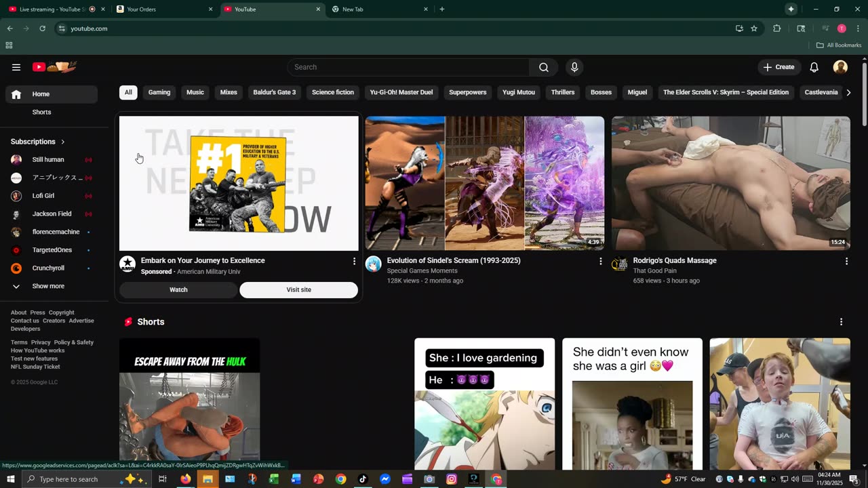Open the Windows Start menu
This screenshot has height=488, width=868.
pos(11,479)
